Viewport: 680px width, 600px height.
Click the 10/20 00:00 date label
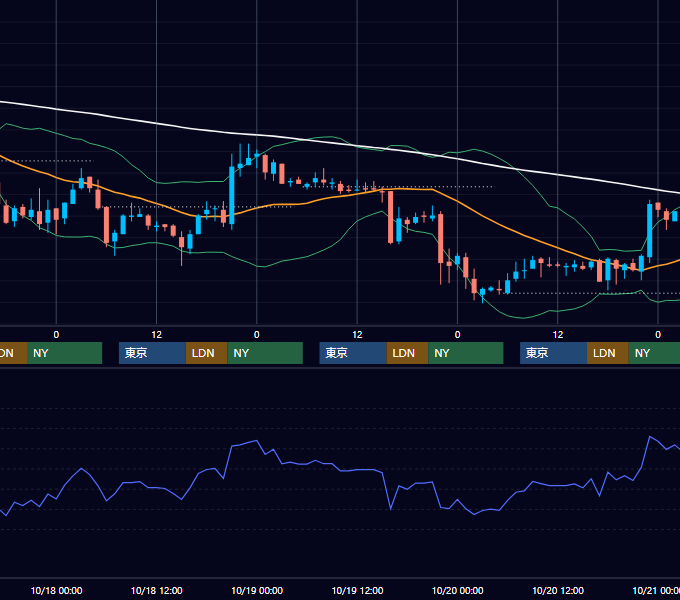click(458, 590)
